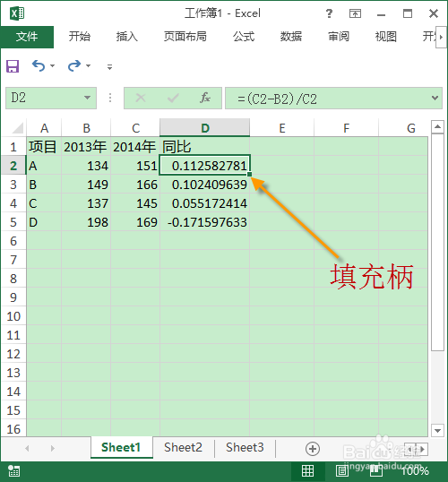
Task: Switch to Page Layout view
Action: click(x=342, y=470)
